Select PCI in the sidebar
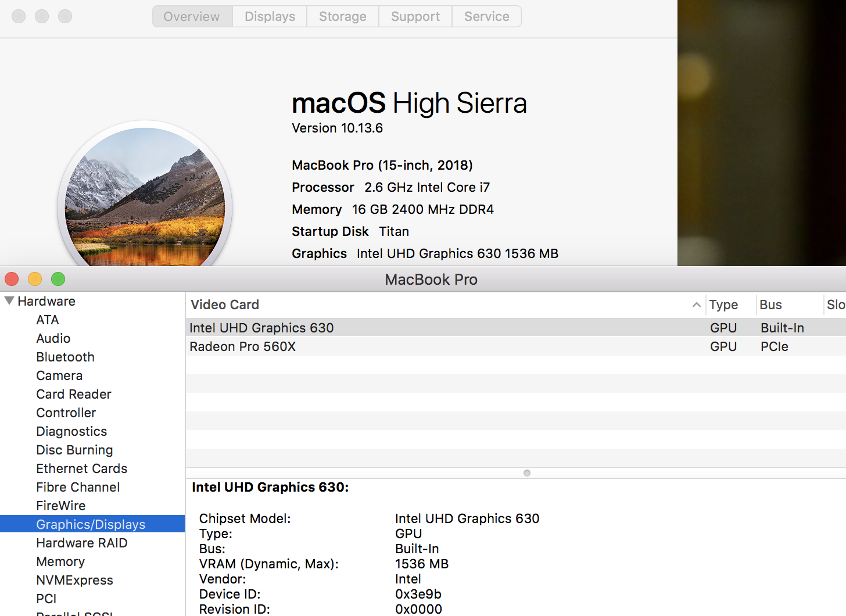Image resolution: width=846 pixels, height=616 pixels. coord(46,599)
